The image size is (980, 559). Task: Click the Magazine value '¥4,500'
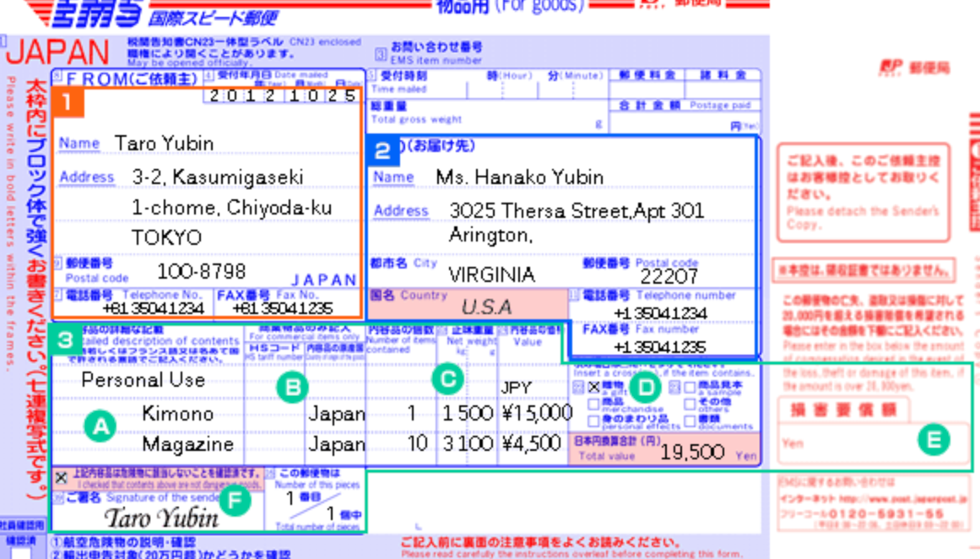[531, 443]
